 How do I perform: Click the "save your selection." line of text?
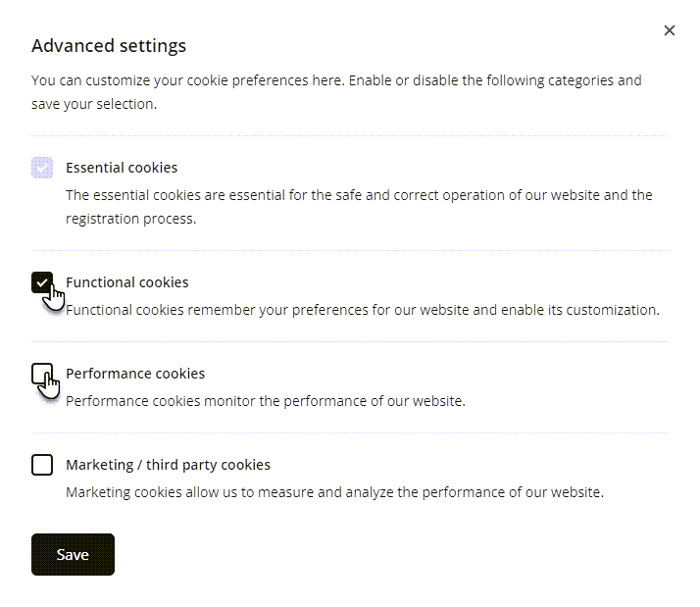click(94, 104)
